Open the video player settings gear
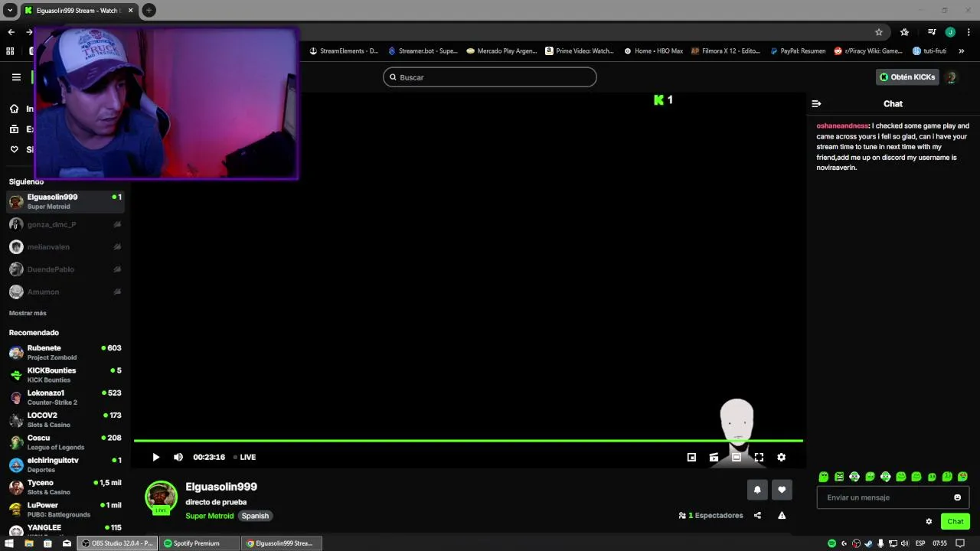This screenshot has width=980, height=551. (781, 457)
